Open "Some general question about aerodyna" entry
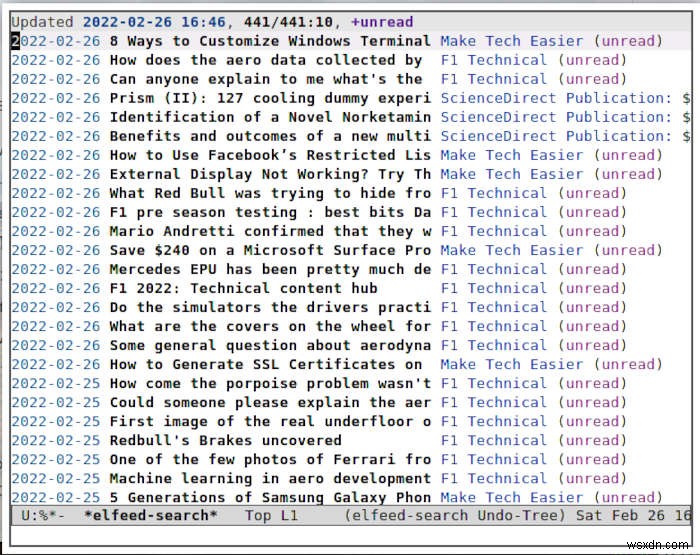The image size is (700, 555). click(270, 346)
